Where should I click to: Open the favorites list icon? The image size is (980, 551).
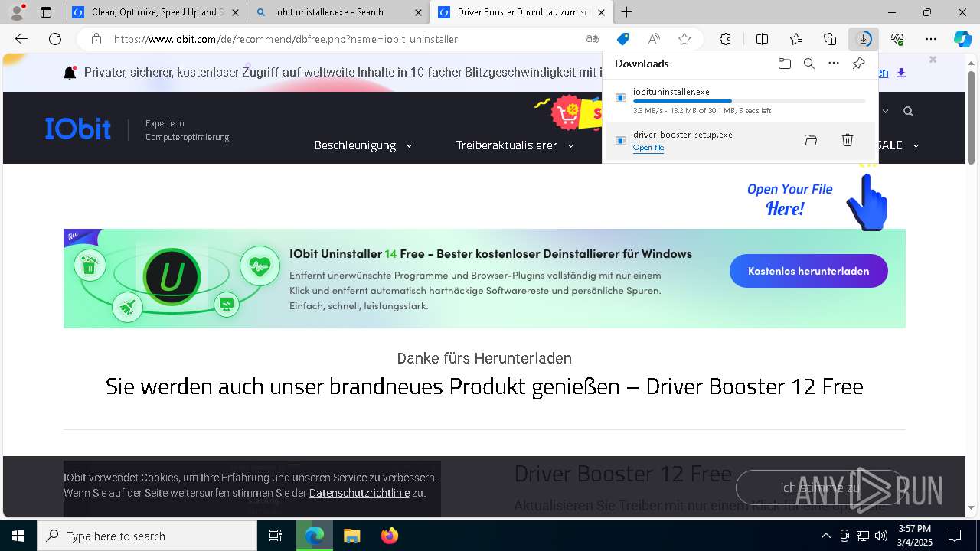(796, 39)
